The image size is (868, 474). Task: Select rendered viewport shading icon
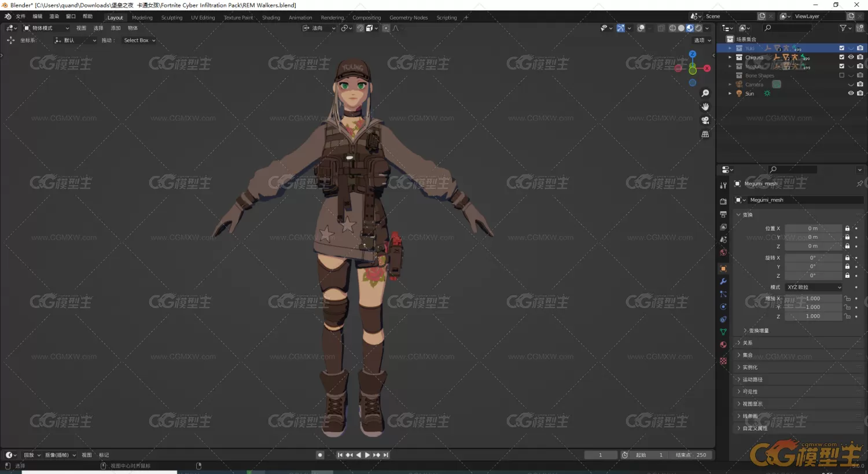coord(698,28)
